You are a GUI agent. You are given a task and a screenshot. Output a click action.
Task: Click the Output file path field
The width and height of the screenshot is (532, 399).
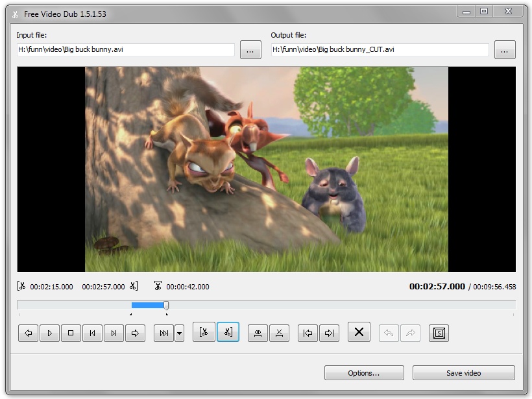(x=380, y=49)
